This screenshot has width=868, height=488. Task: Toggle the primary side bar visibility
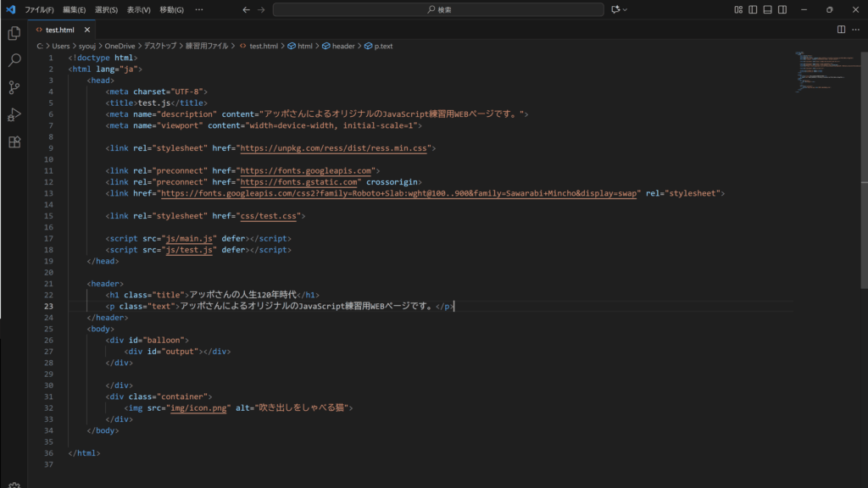coord(753,9)
